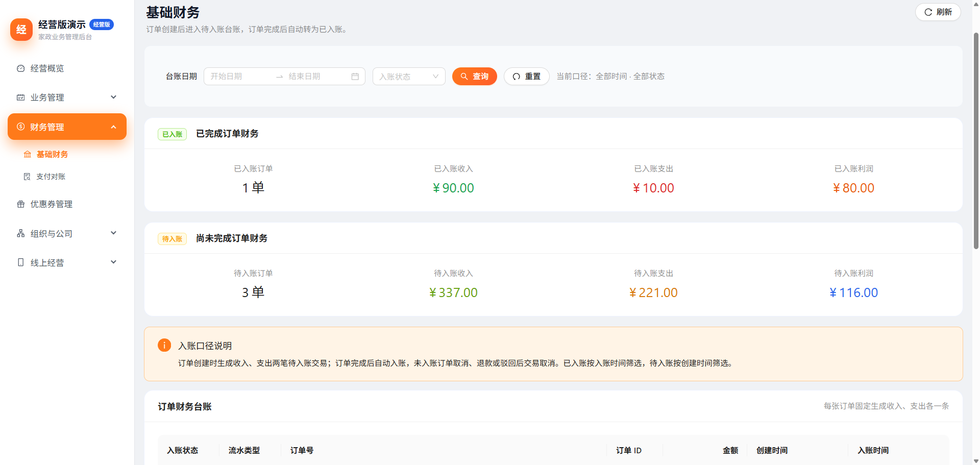The width and height of the screenshot is (980, 465).
Task: Click the 财务管理 coin icon
Action: coord(21,127)
